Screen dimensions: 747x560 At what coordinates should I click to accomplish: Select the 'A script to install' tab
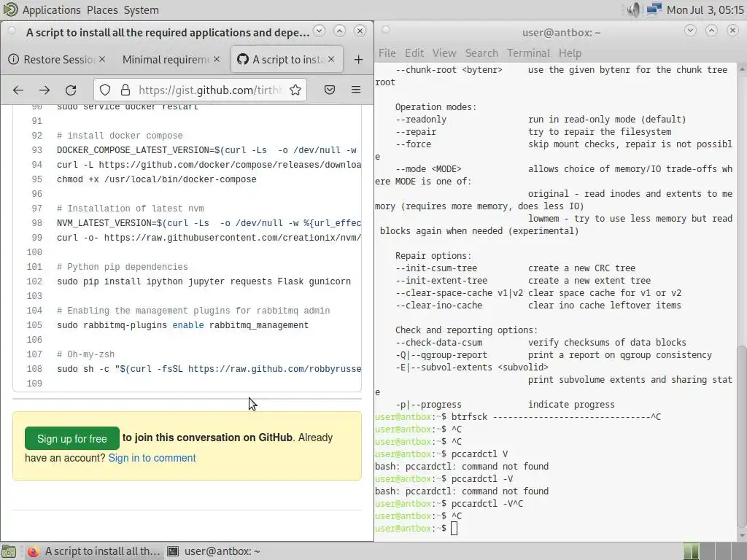[x=287, y=60]
